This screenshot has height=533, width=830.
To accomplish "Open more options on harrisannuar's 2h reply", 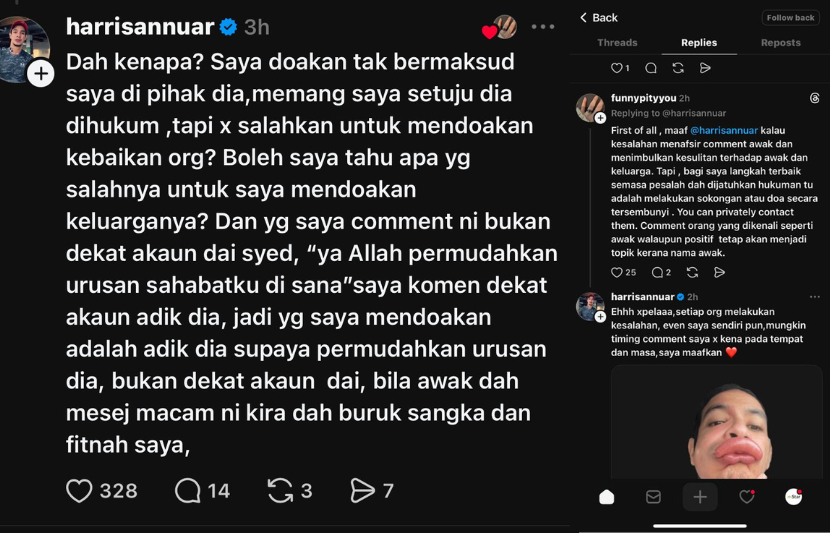I will (x=814, y=297).
